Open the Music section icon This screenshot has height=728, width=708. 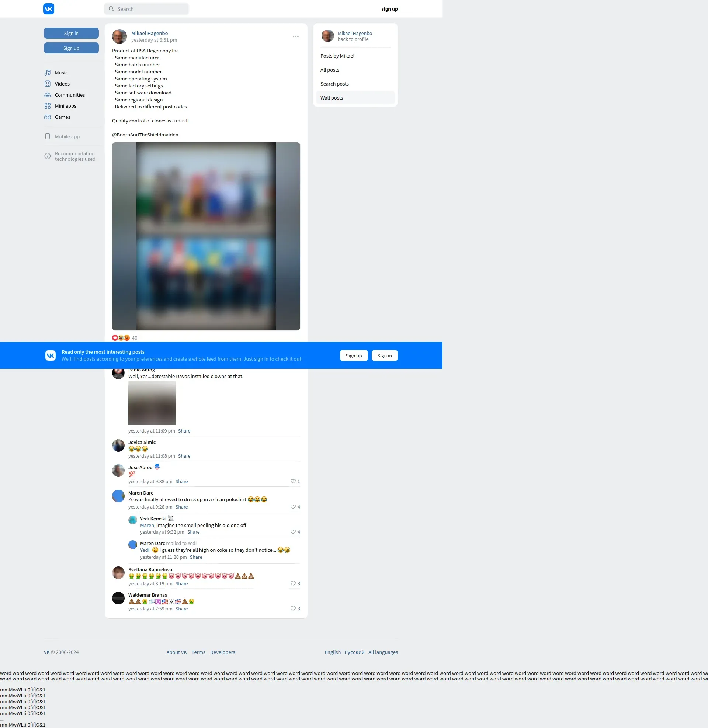coord(48,73)
